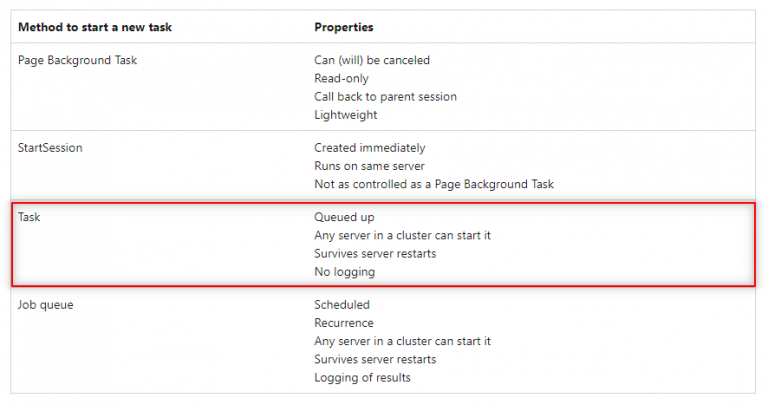Click "Not as controlled as a Page Background Task"

pyautogui.click(x=434, y=184)
